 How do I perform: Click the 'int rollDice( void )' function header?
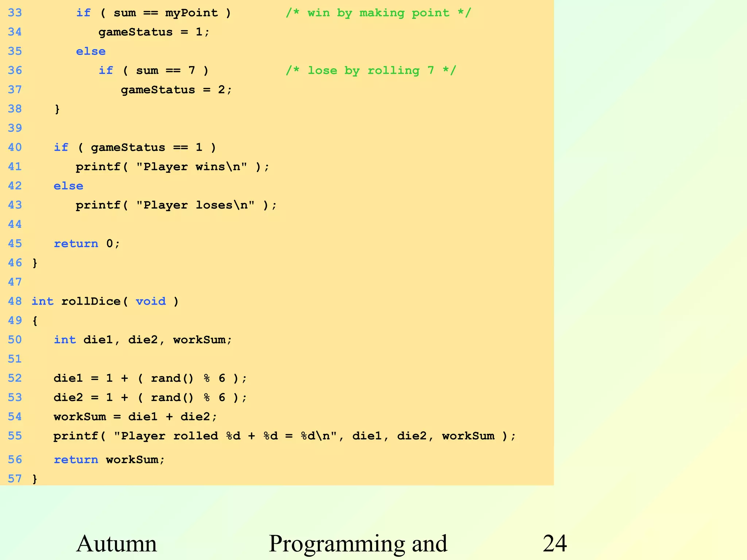coord(105,301)
